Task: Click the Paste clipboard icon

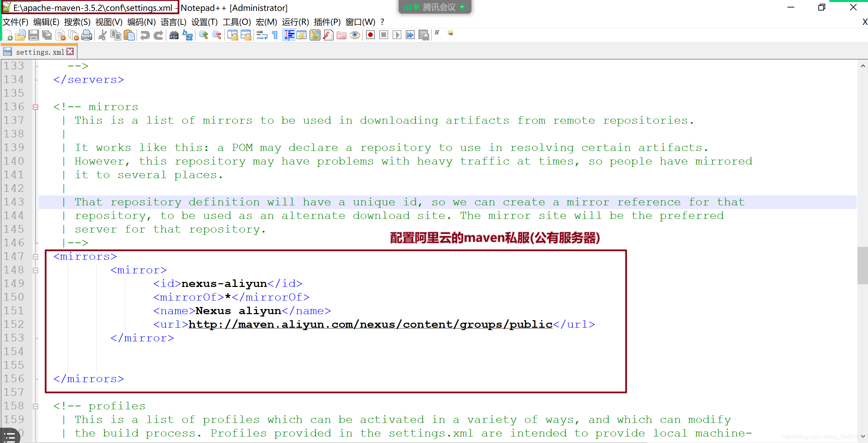Action: click(129, 35)
